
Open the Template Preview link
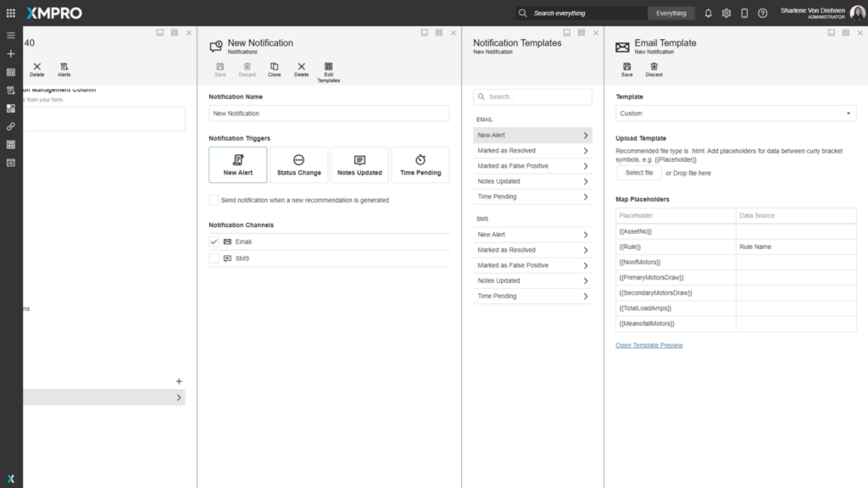pyautogui.click(x=648, y=345)
